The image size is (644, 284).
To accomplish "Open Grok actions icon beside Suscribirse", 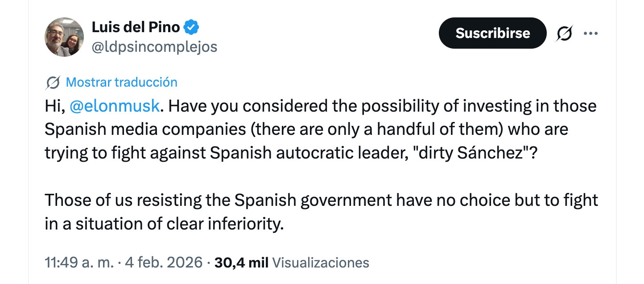I will point(565,33).
